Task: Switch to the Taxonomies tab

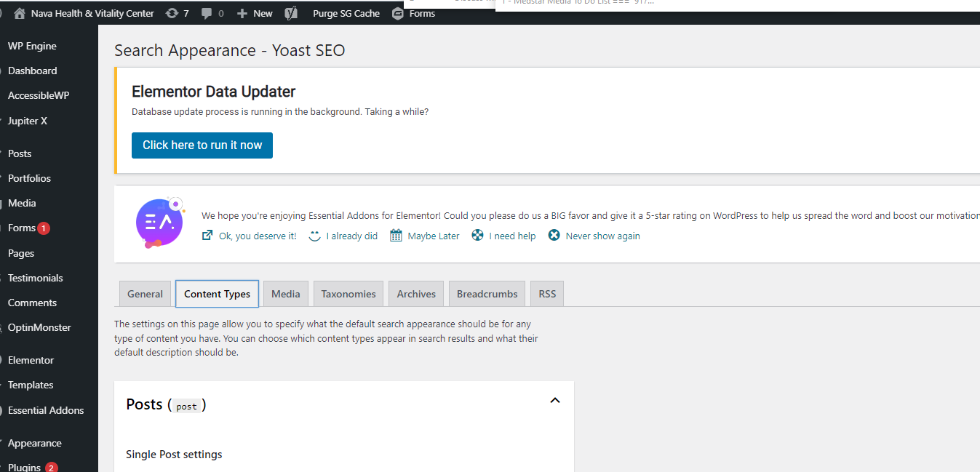Action: (348, 294)
